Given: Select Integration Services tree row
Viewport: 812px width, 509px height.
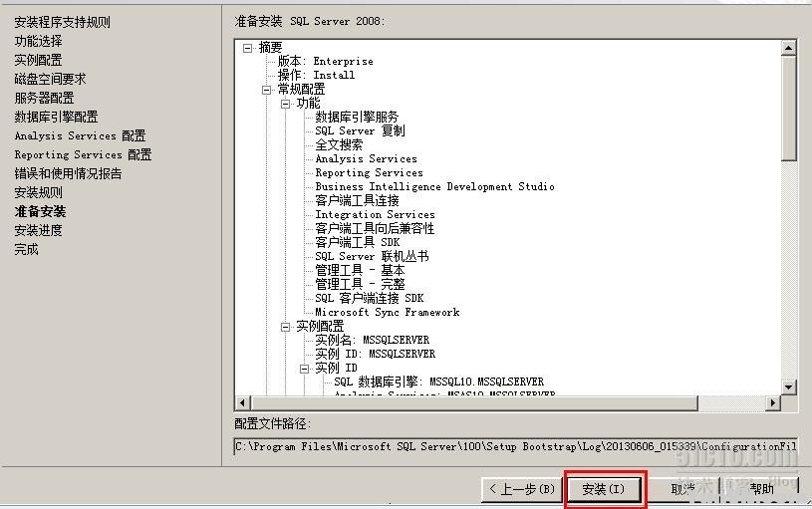Looking at the screenshot, I should [375, 215].
